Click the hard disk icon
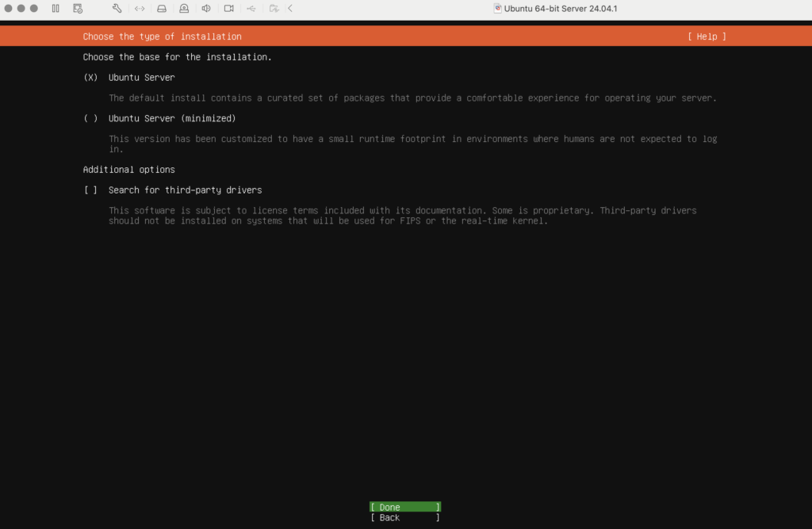 pos(162,9)
